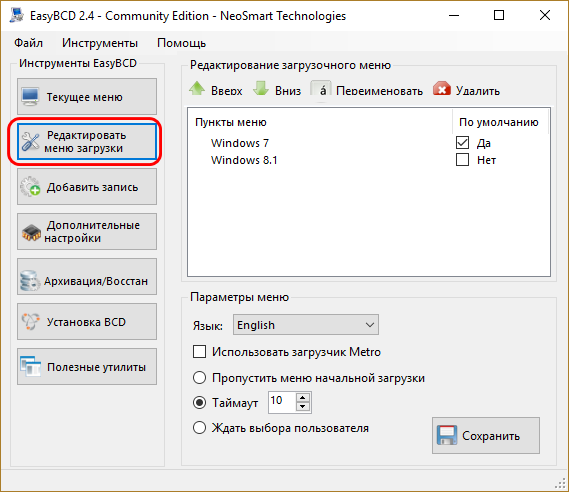Uncheck the Да default checkbox for Windows 7
569x492 pixels.
point(462,143)
